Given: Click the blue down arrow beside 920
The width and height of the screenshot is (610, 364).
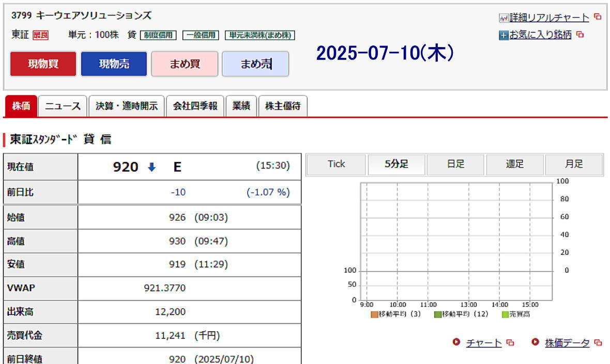Looking at the screenshot, I should tap(151, 167).
